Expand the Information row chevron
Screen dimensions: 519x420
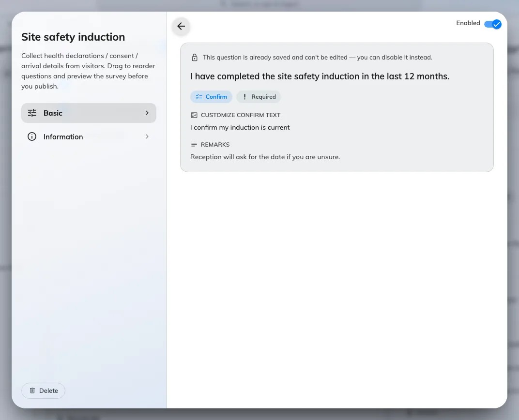tap(147, 136)
